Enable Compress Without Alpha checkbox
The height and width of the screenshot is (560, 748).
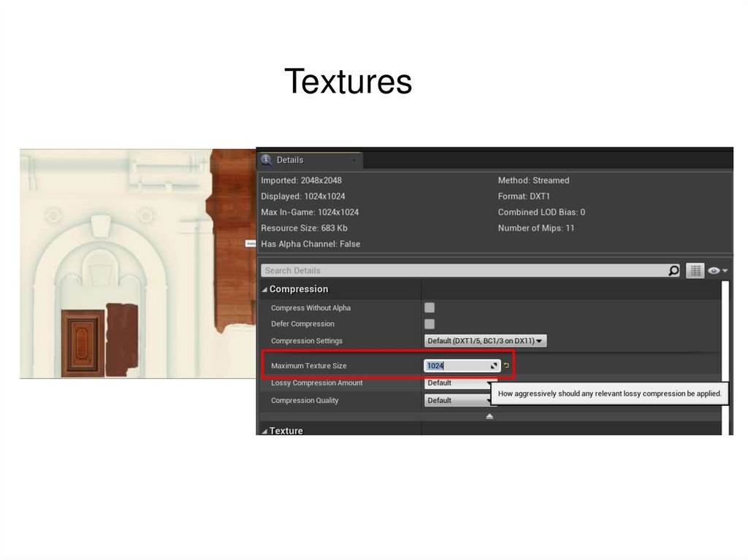coord(430,307)
